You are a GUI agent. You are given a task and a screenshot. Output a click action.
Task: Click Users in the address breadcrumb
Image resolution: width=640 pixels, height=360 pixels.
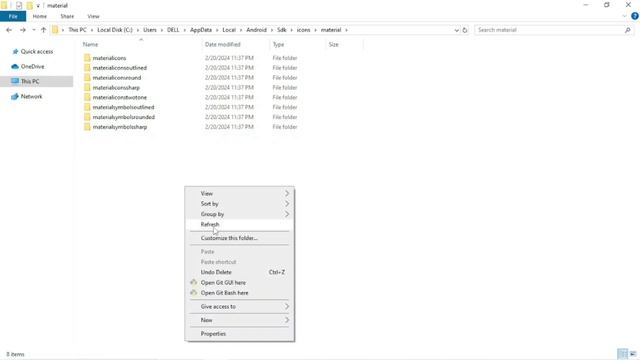tap(150, 30)
